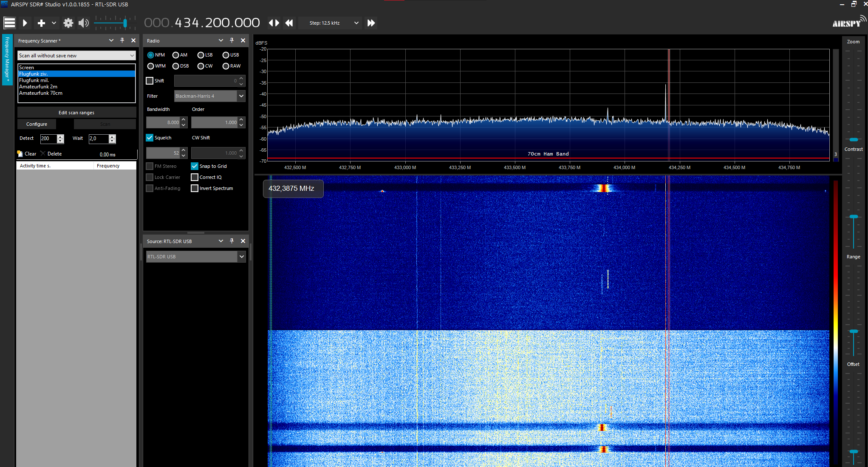The height and width of the screenshot is (467, 868).
Task: Pin the Source RTL-SDR USB panel
Action: (x=232, y=241)
